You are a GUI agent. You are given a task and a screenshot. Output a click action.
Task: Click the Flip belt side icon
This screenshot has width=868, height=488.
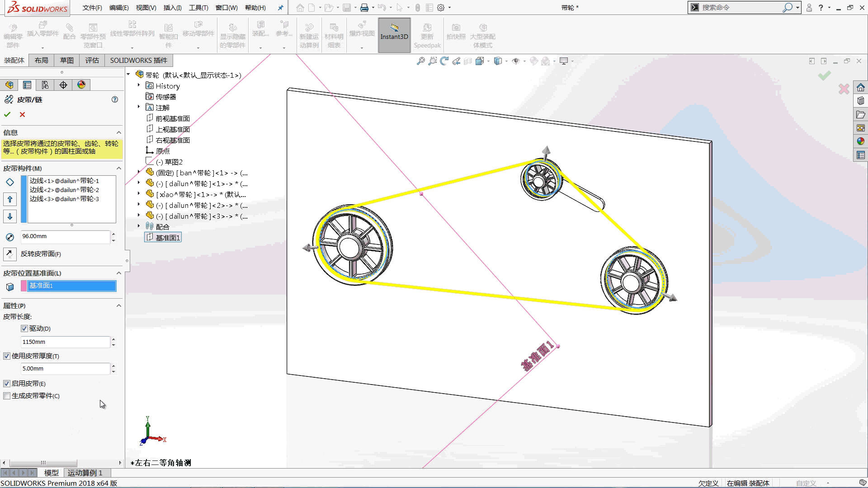pos(9,254)
